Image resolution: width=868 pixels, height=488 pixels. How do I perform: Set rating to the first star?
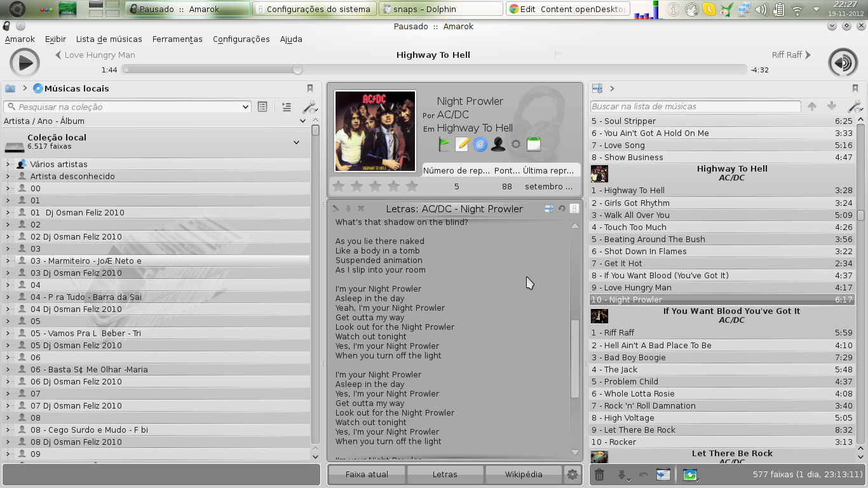[339, 186]
